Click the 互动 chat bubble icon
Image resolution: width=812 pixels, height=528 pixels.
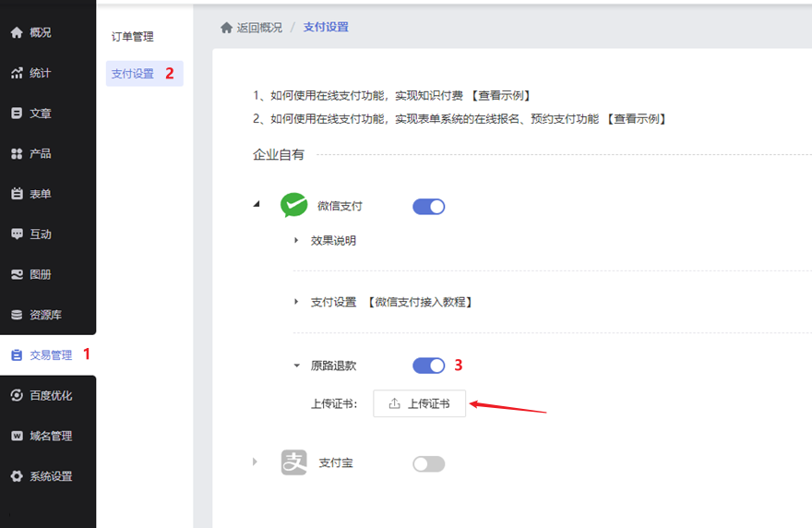[x=17, y=234]
